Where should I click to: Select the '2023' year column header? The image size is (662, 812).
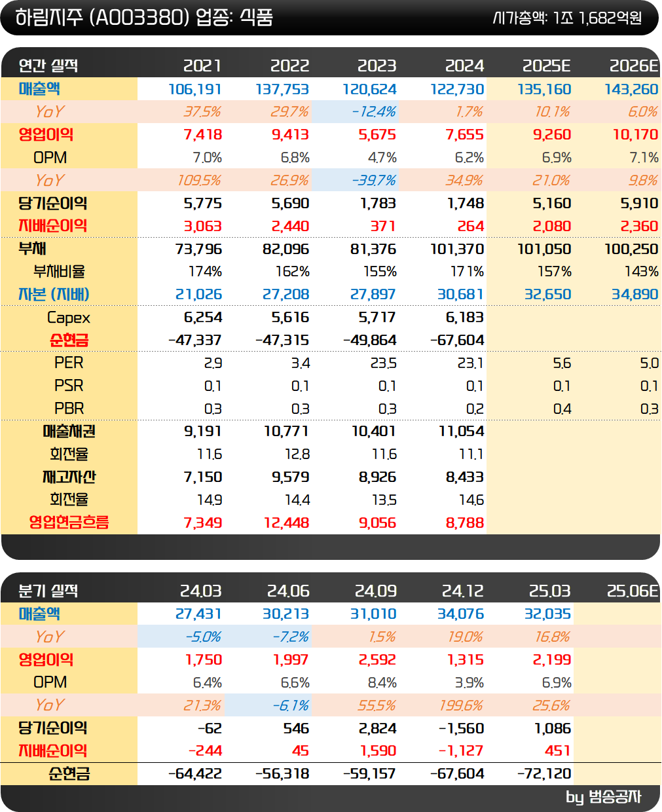(x=377, y=65)
